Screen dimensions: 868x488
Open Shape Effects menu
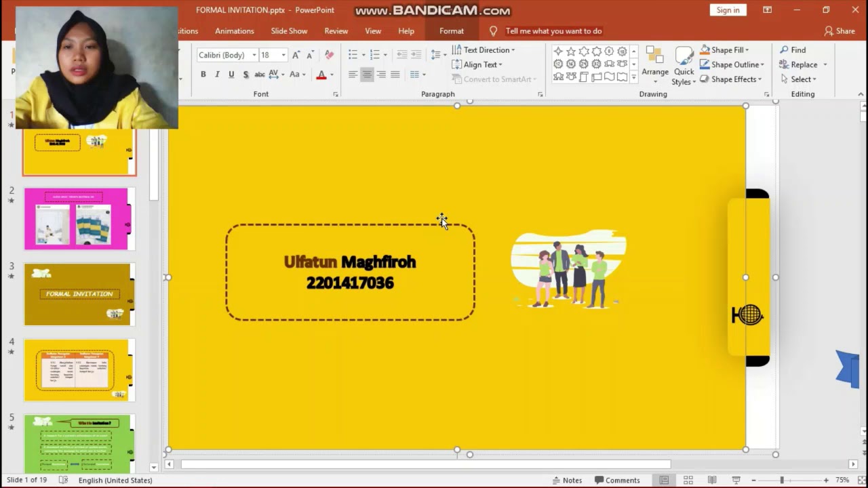[x=731, y=79]
